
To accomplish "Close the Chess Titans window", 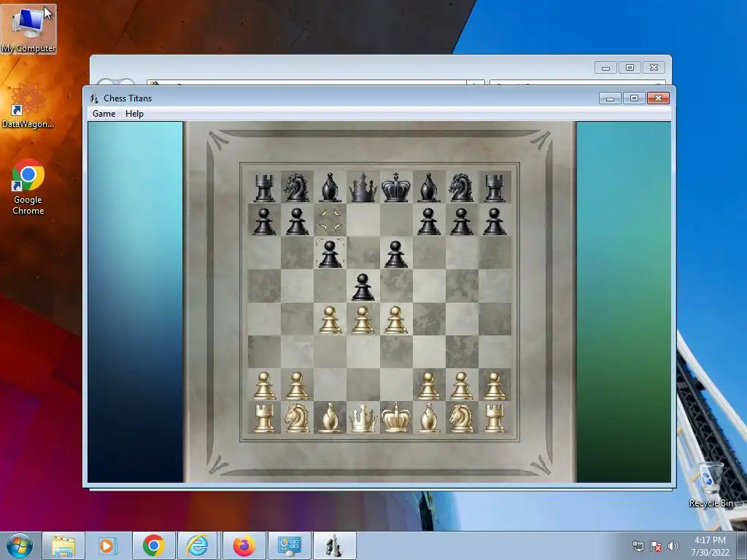I will [x=658, y=98].
